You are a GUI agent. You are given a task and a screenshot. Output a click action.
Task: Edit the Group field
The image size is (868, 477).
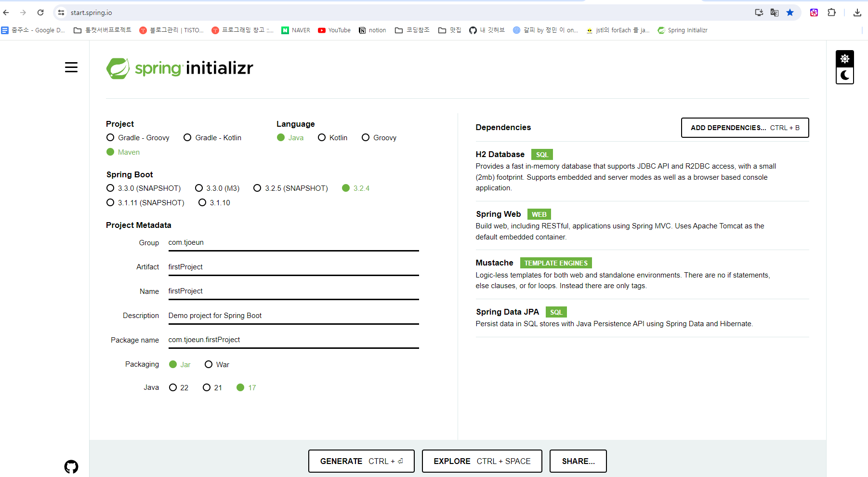coord(293,243)
